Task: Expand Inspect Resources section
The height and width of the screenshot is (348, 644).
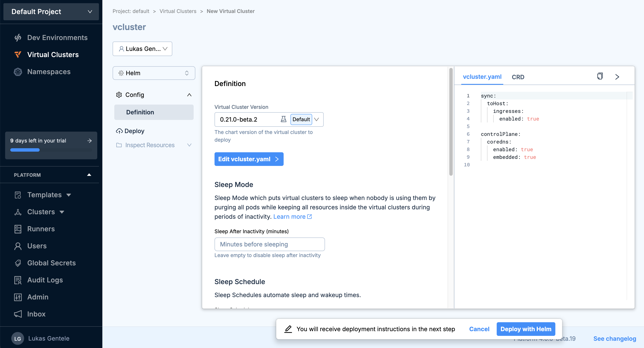Action: pos(189,145)
